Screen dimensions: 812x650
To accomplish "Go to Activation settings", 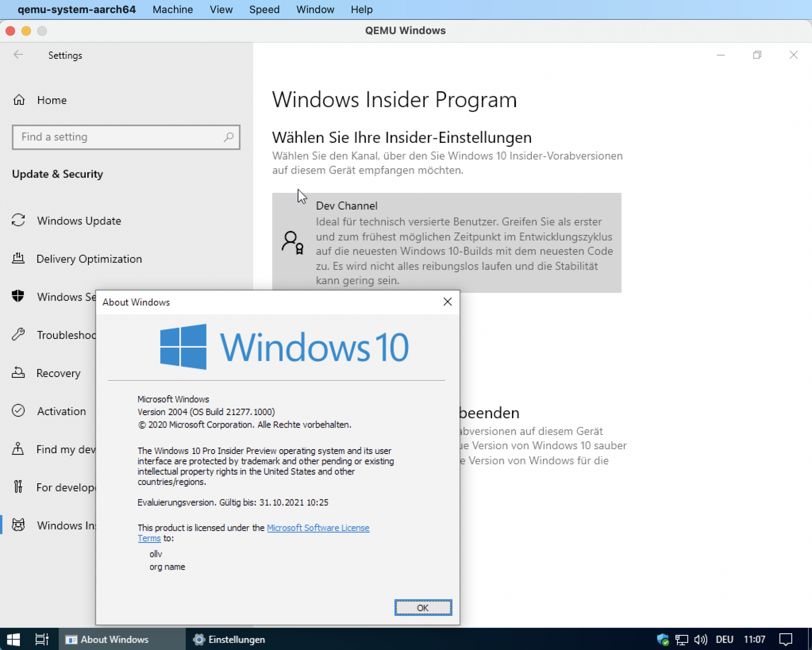I will (61, 411).
